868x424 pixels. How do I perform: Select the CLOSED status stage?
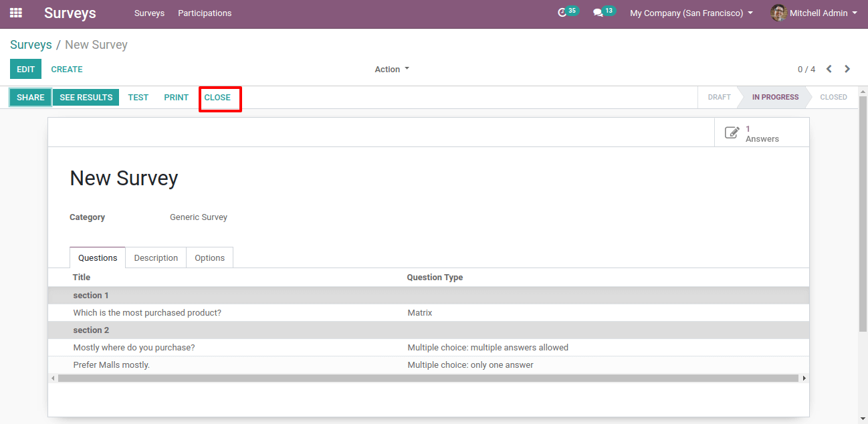[833, 97]
